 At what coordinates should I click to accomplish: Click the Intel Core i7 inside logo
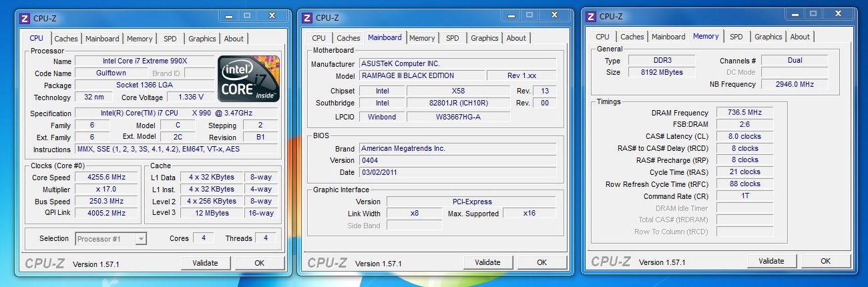248,78
